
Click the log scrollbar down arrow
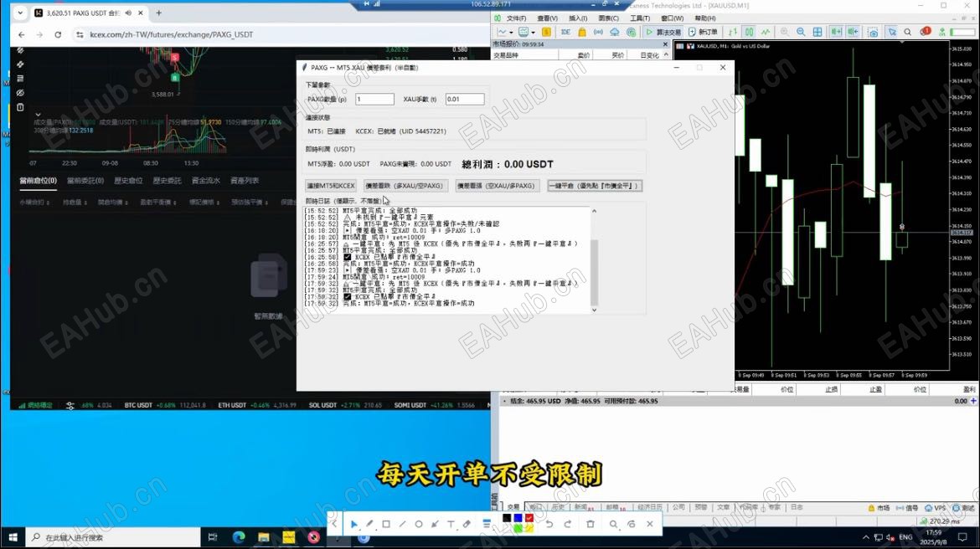tap(594, 309)
